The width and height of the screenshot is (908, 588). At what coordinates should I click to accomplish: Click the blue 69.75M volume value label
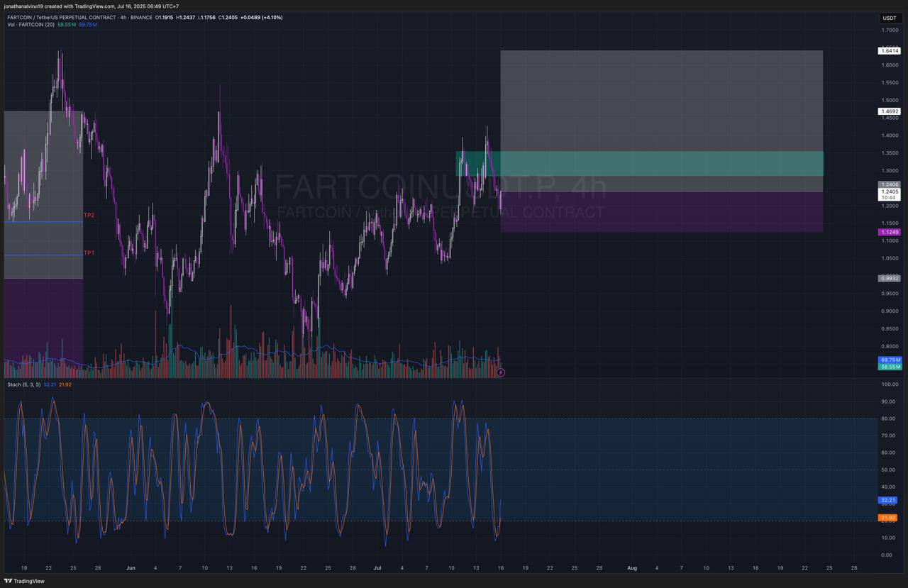[890, 360]
